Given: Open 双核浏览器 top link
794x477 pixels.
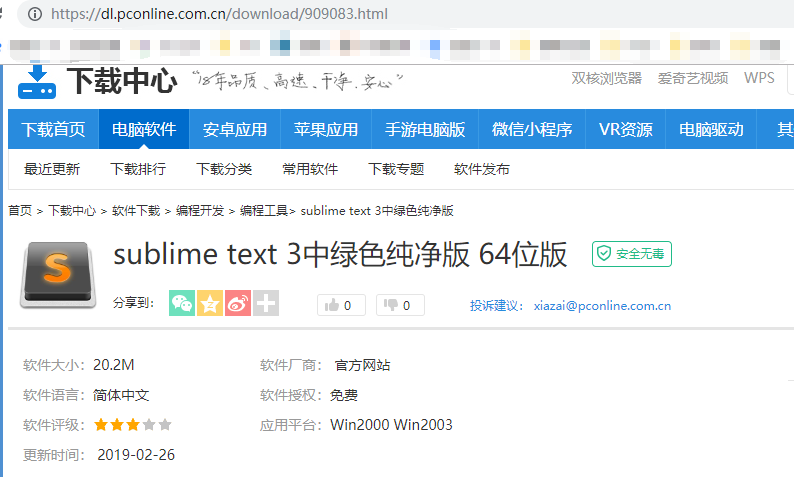Looking at the screenshot, I should 607,78.
